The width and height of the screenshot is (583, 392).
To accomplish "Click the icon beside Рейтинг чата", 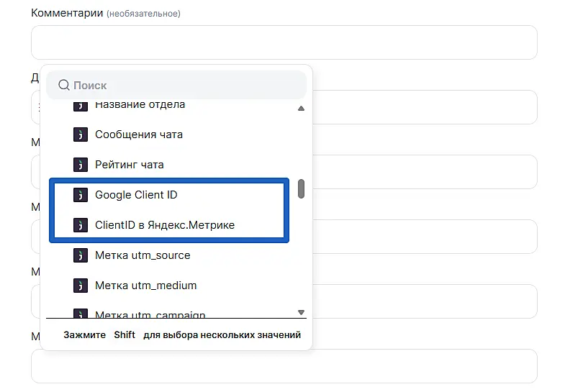I will click(80, 165).
